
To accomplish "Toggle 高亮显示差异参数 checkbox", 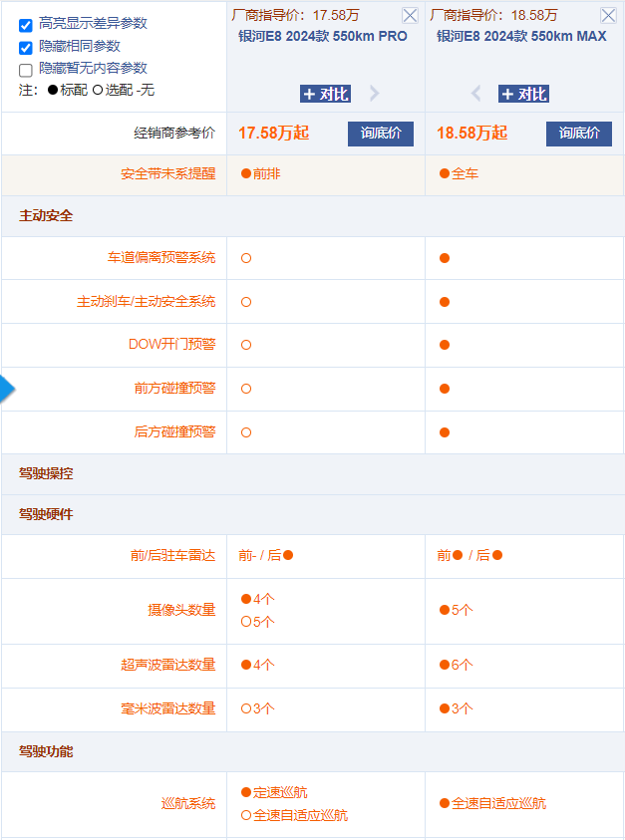I will 26,25.
